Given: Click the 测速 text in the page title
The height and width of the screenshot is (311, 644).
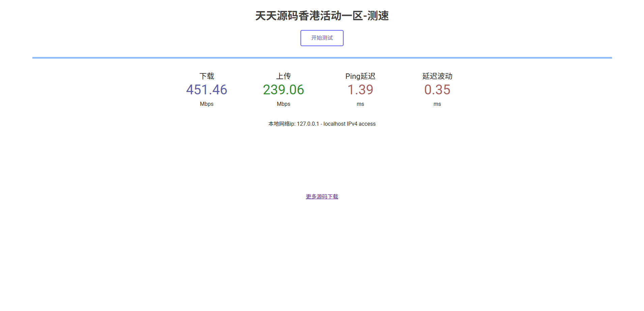Looking at the screenshot, I should [x=379, y=15].
